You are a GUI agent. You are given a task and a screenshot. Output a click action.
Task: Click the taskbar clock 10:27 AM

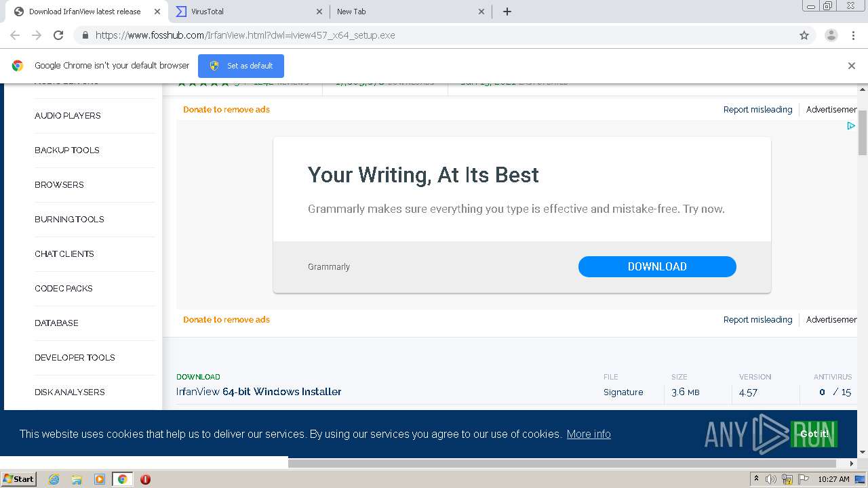[833, 479]
